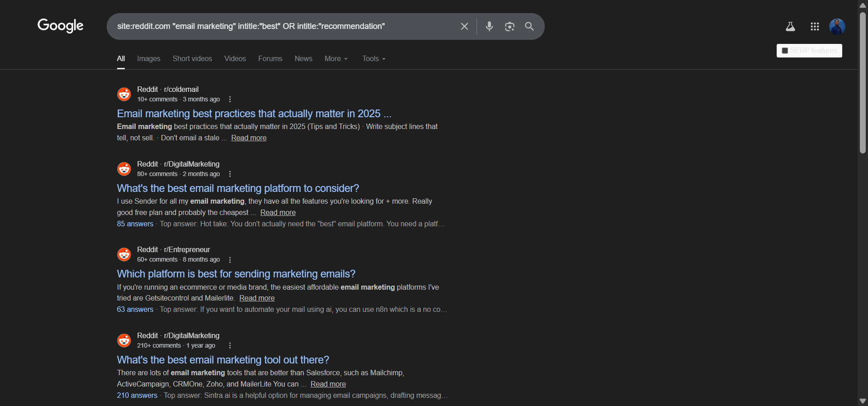Viewport: 868px width, 406px height.
Task: Click the '10+ comments · 3 months ago' text
Action: 179,100
